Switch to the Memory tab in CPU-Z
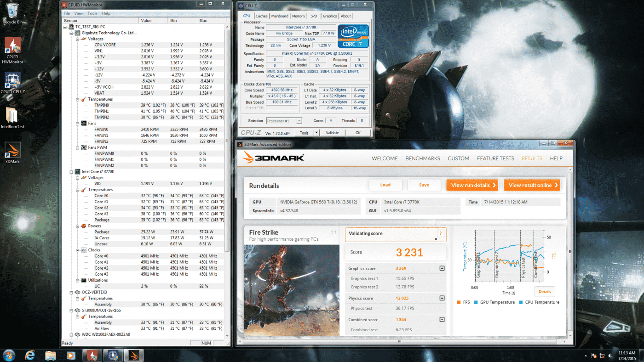 click(298, 16)
